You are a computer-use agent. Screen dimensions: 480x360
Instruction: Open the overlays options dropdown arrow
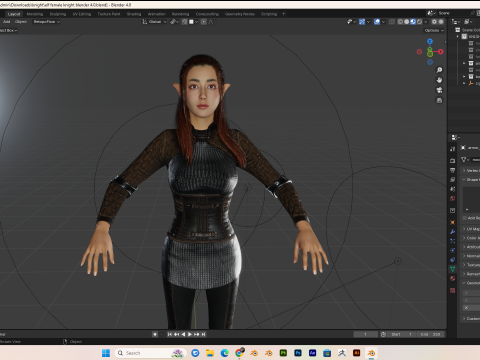pyautogui.click(x=383, y=22)
